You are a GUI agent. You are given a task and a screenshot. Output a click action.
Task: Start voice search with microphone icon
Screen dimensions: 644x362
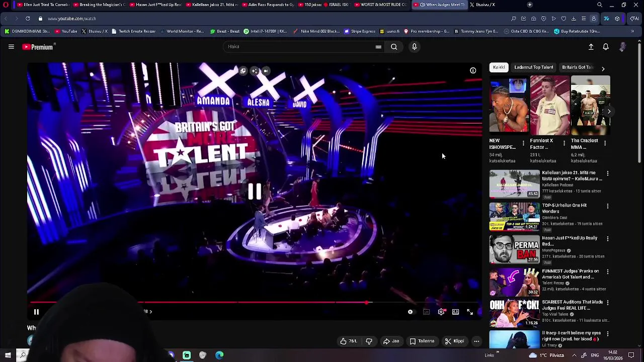[x=414, y=47]
